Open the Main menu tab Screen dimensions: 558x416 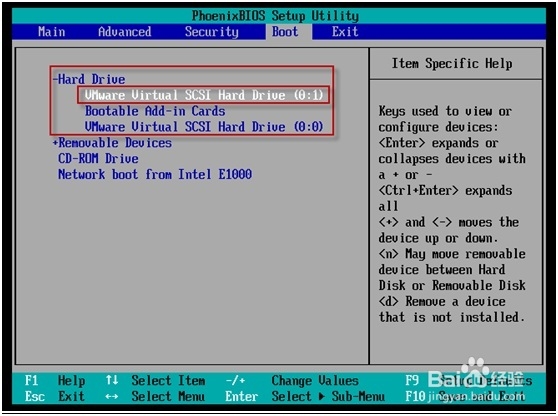click(52, 32)
